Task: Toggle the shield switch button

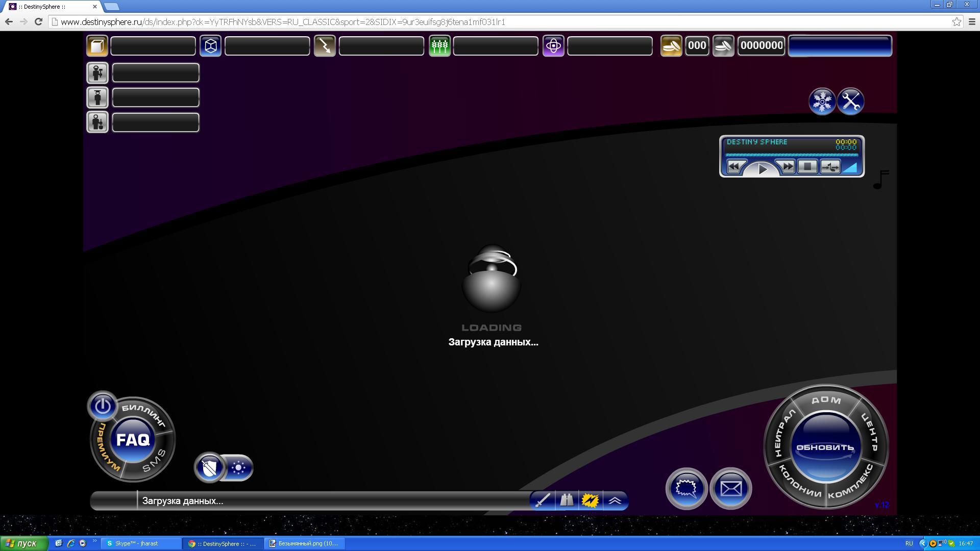Action: point(210,467)
